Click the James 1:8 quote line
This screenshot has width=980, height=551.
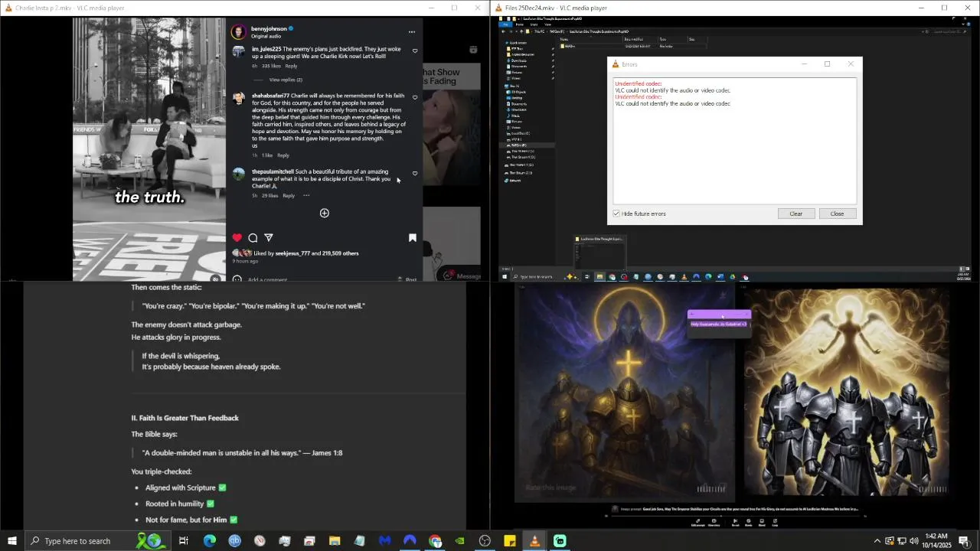[242, 453]
